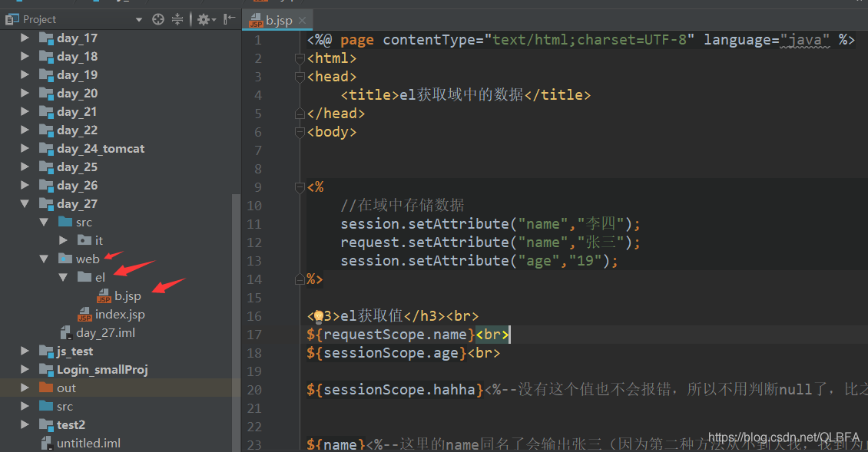Select the day_20 module folder icon

(46, 93)
